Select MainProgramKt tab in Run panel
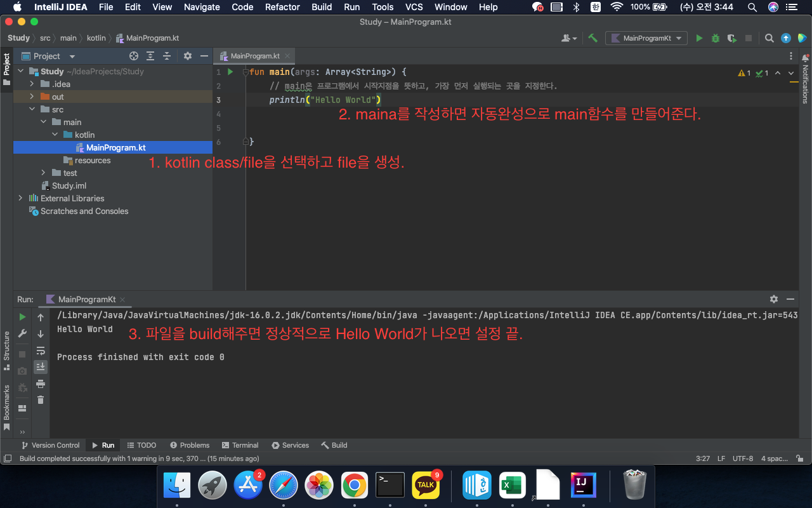The height and width of the screenshot is (508, 812). click(x=86, y=299)
